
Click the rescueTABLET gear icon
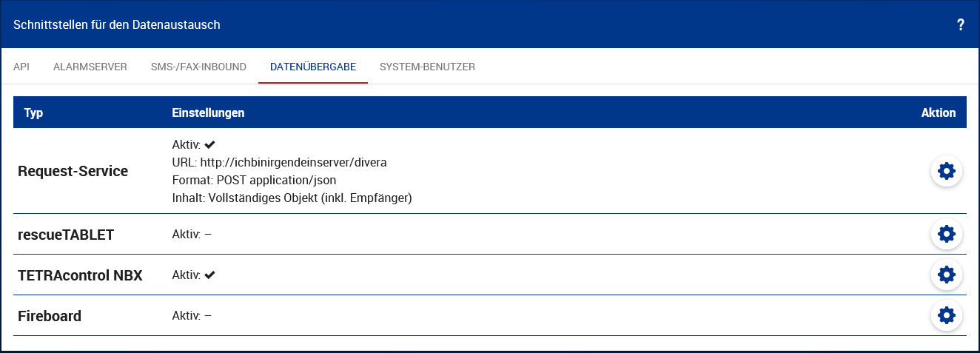pyautogui.click(x=946, y=234)
